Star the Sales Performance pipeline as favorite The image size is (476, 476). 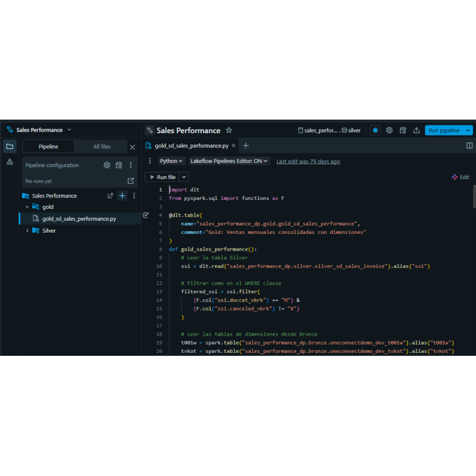coord(229,130)
